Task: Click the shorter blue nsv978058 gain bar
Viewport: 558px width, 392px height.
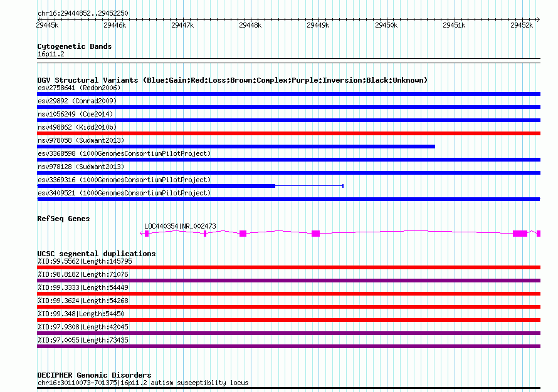Action: coord(236,147)
